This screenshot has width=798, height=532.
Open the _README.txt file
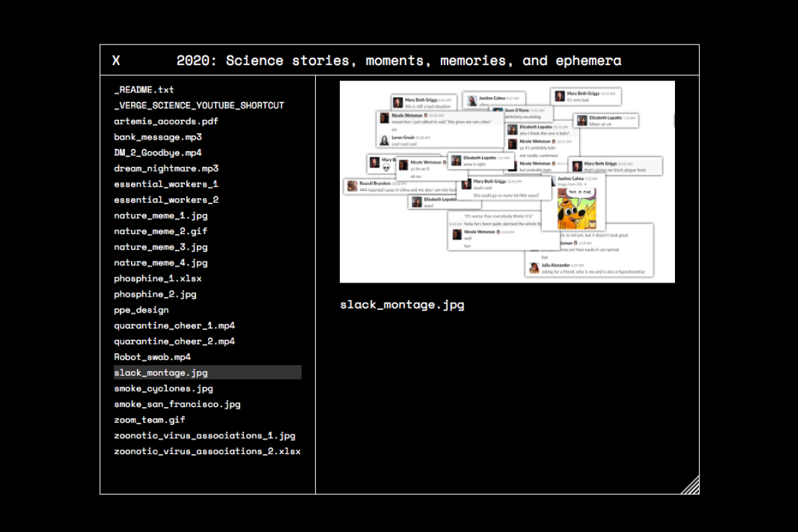tap(144, 90)
